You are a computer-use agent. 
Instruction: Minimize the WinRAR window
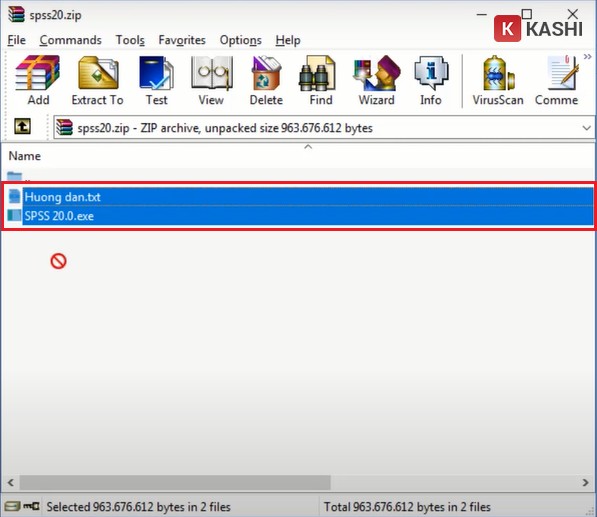pyautogui.click(x=482, y=14)
